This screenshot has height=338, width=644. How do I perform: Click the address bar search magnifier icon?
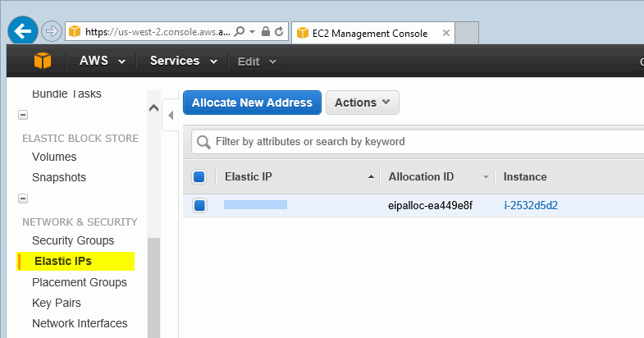239,32
